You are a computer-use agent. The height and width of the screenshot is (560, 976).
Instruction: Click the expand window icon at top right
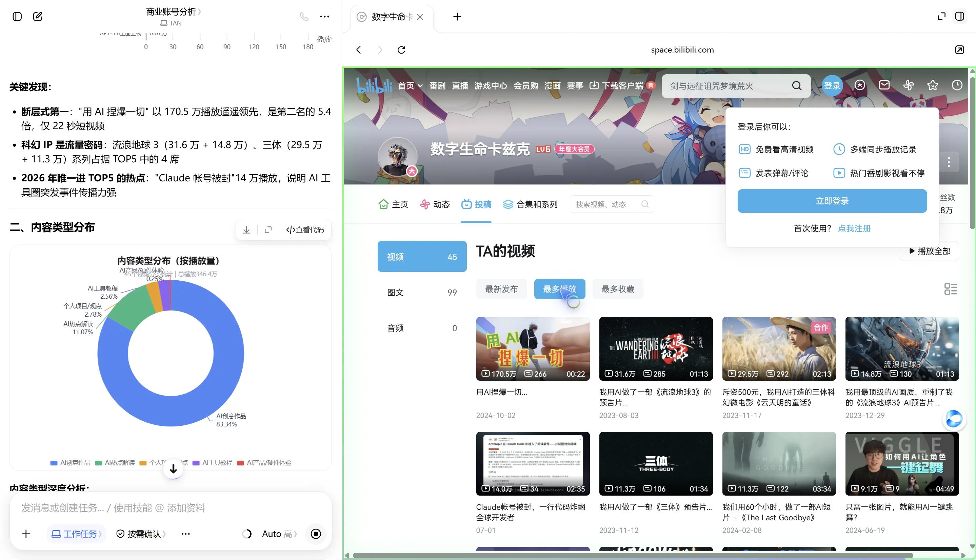(x=941, y=17)
